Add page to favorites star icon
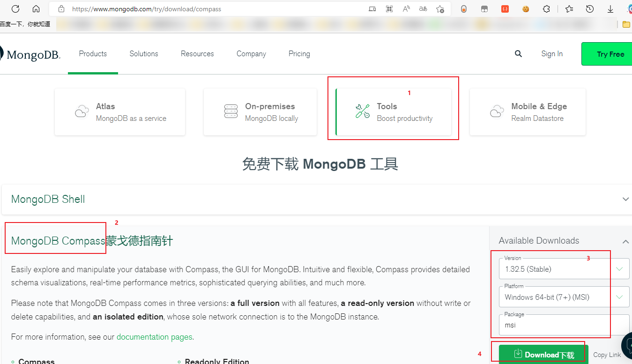 pos(440,9)
